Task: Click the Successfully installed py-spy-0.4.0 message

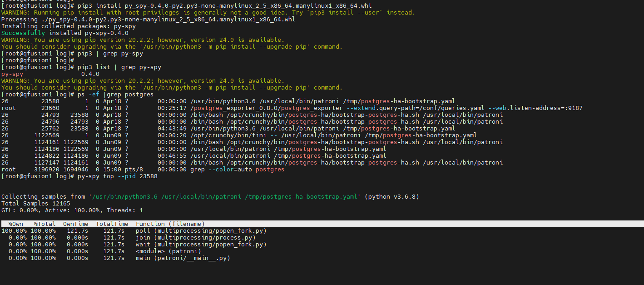Action: point(64,33)
